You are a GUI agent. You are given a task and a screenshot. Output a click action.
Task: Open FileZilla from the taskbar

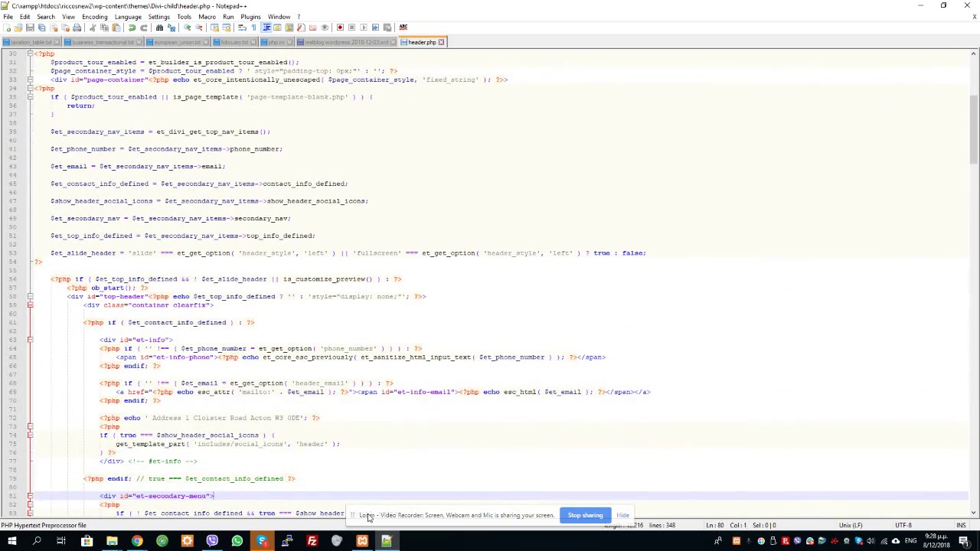click(312, 542)
